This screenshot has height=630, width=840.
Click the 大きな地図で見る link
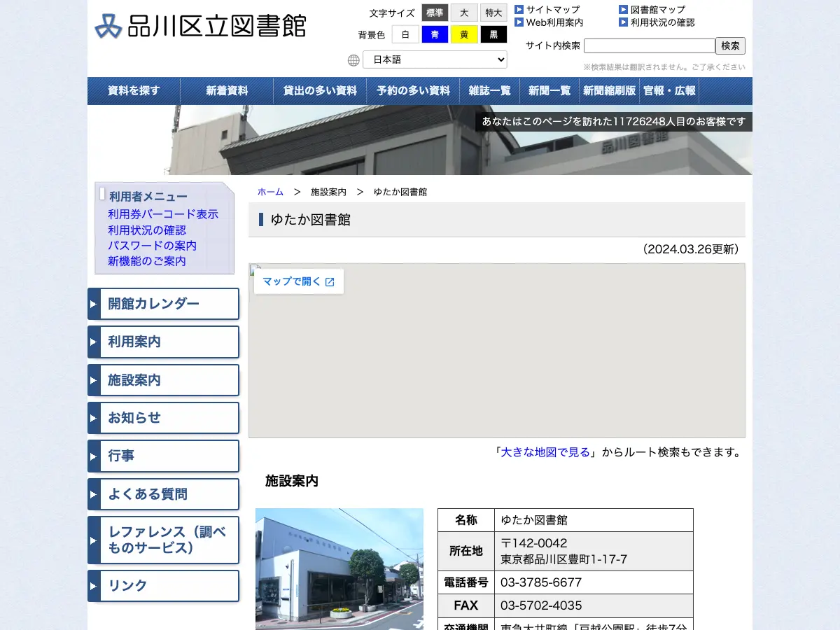tap(545, 452)
